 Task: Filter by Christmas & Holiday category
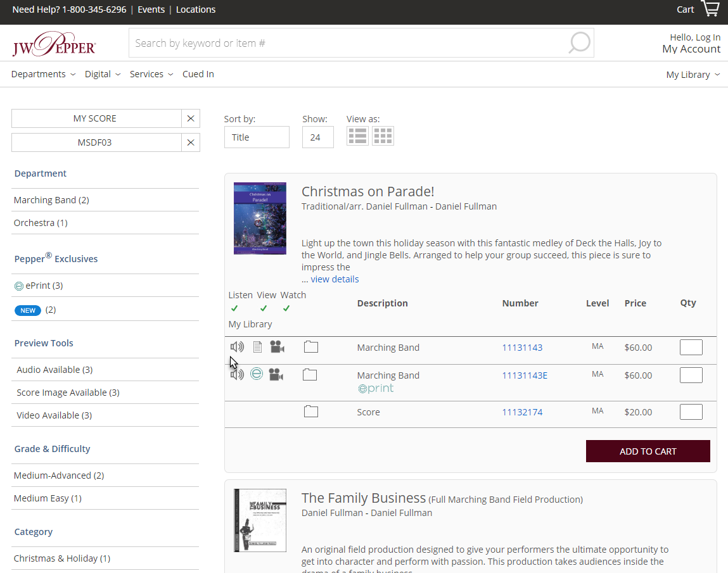click(62, 558)
